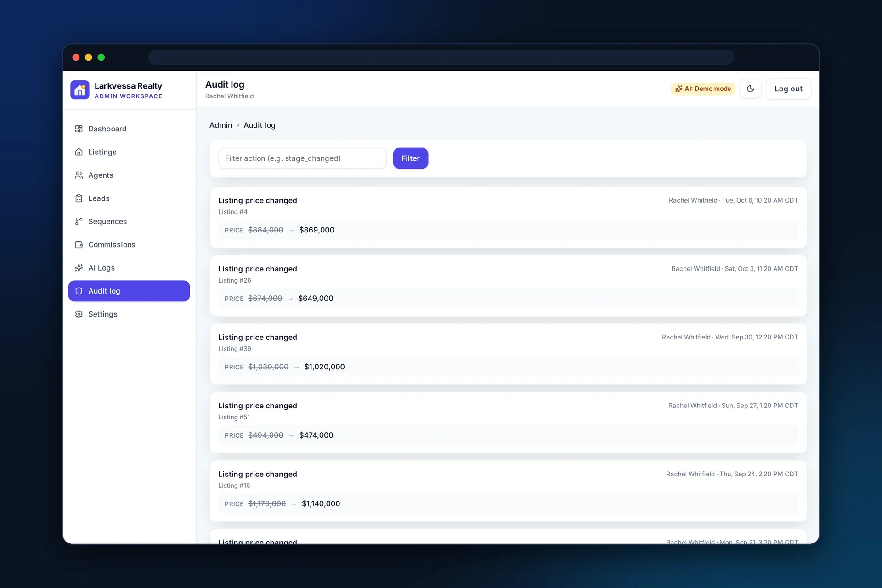Click the Listing #51 label

point(234,418)
